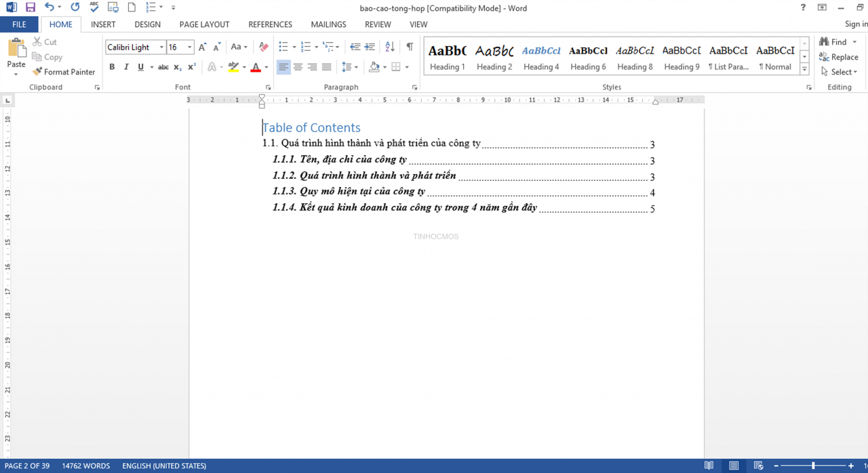868x473 pixels.
Task: Click the 14762 WORDS count in the status bar
Action: [x=86, y=466]
